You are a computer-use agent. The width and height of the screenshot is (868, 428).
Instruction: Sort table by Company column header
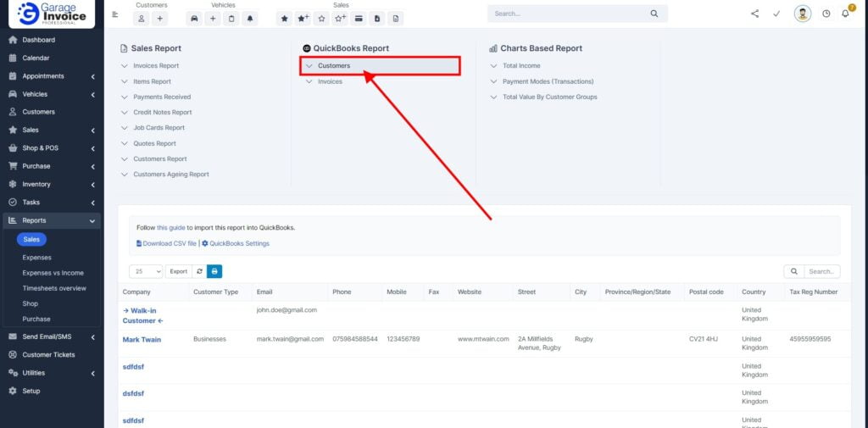136,292
